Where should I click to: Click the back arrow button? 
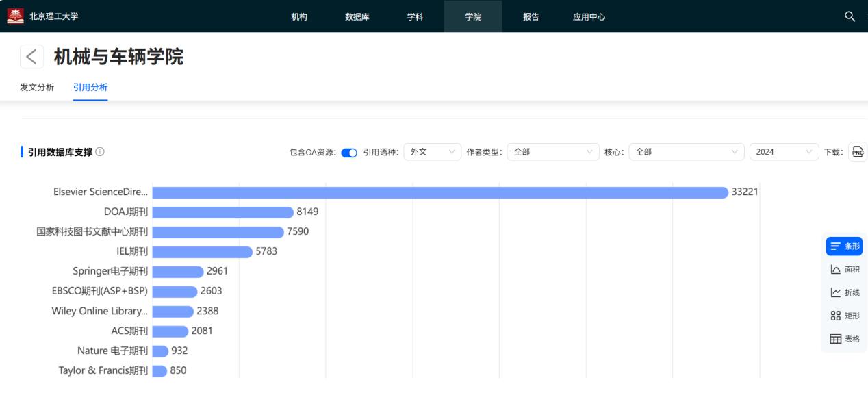(31, 57)
